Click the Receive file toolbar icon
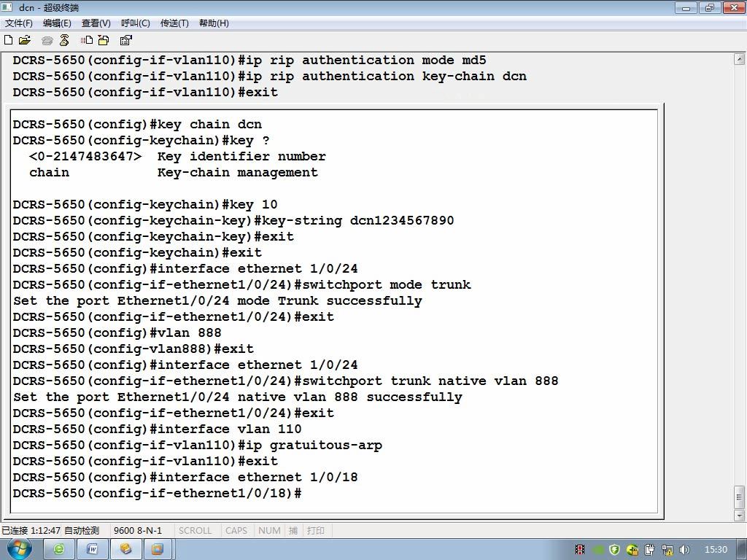 104,41
